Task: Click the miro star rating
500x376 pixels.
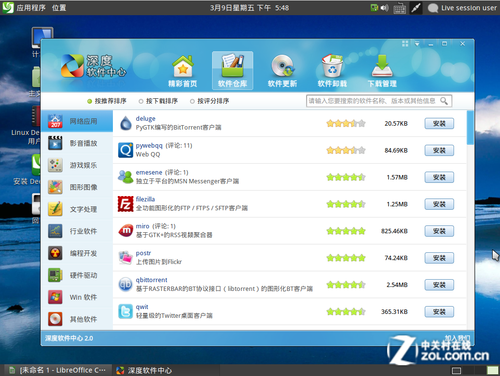Action: (346, 231)
